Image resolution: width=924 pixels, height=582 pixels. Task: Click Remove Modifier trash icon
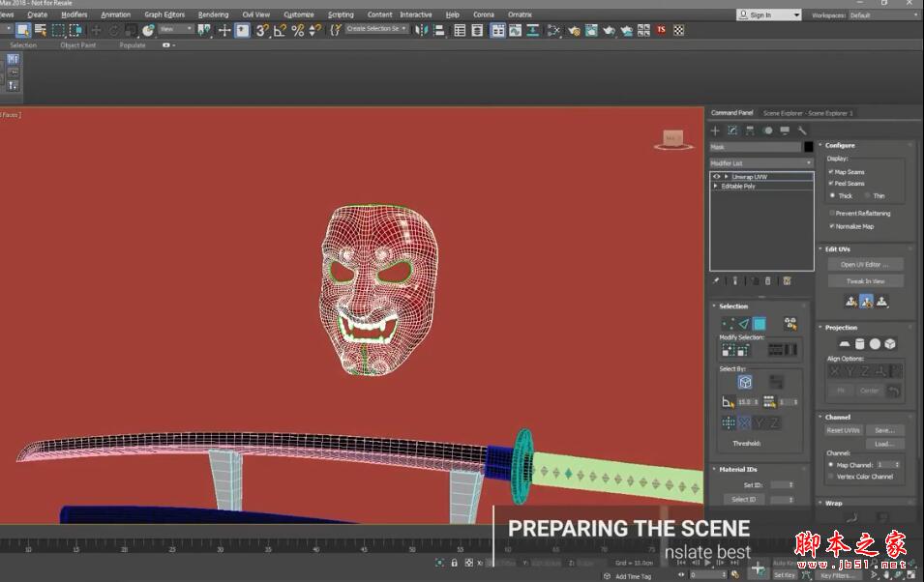(768, 281)
